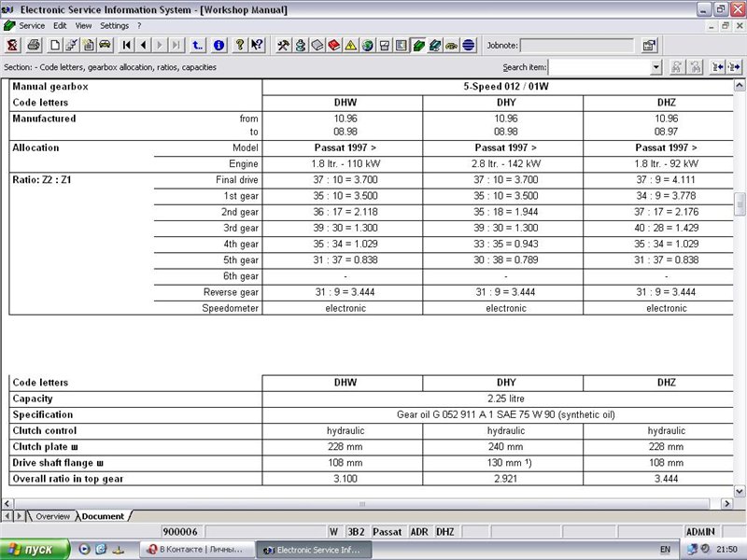Click the crossed hammer and wrench icon

coord(284,45)
